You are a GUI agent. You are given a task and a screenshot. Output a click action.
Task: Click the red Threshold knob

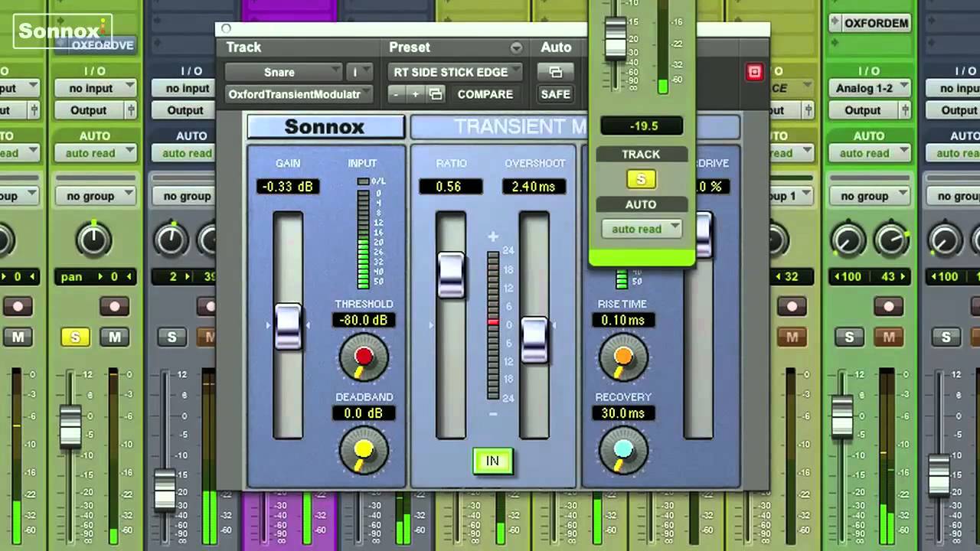point(364,357)
